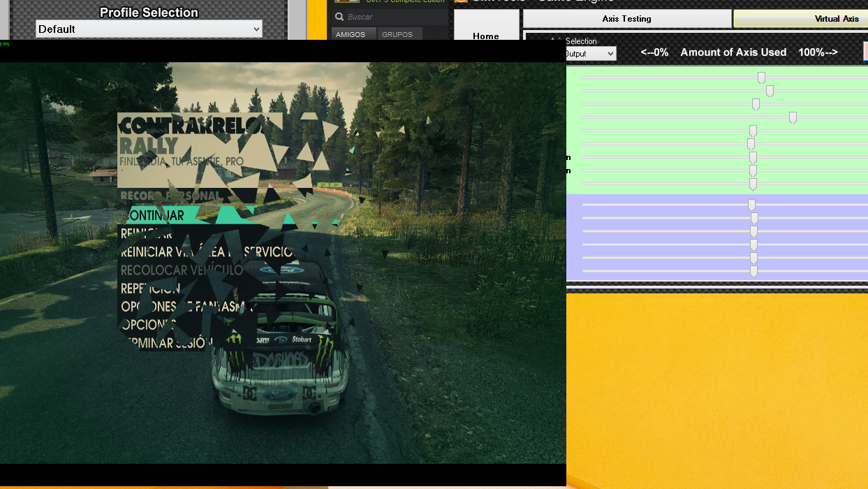Select REINICIAR VÍA ÁREA DE SERVICIO
This screenshot has width=868, height=489.
[x=207, y=251]
